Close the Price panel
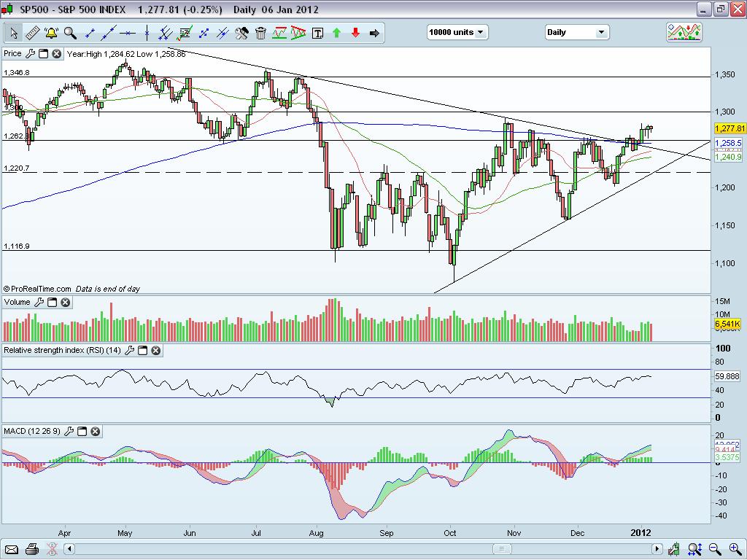The height and width of the screenshot is (560, 747). click(56, 54)
